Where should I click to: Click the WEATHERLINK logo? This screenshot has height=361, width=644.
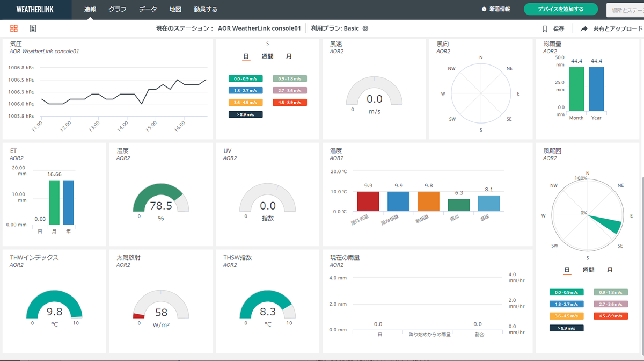pyautogui.click(x=35, y=9)
